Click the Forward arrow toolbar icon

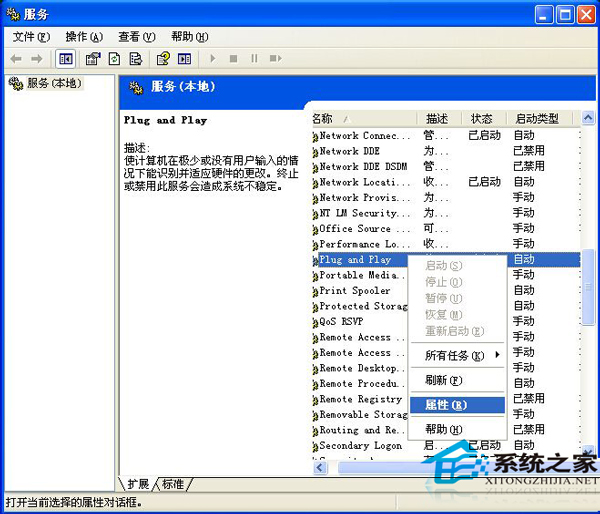pos(37,59)
